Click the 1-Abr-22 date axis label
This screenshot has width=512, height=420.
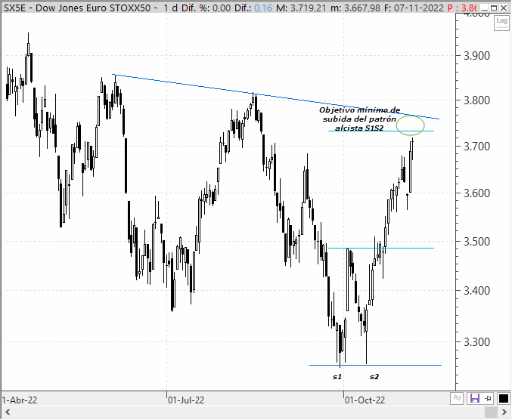tap(19, 400)
